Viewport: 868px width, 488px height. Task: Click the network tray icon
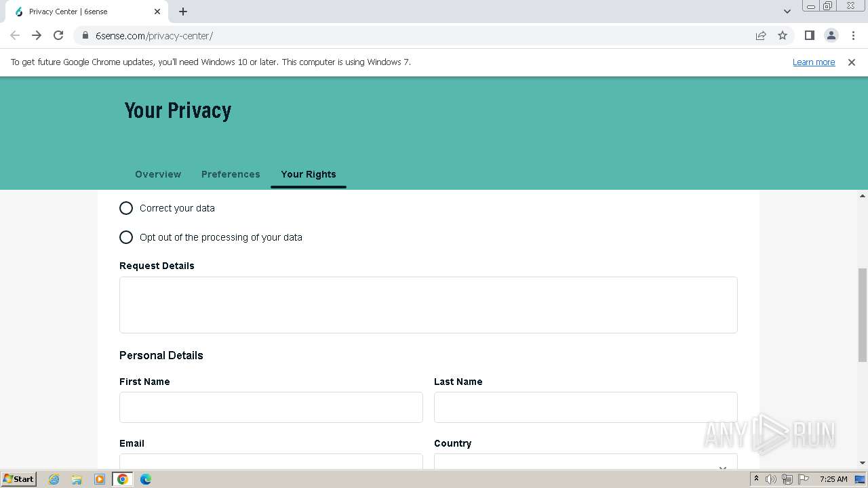[x=787, y=479]
